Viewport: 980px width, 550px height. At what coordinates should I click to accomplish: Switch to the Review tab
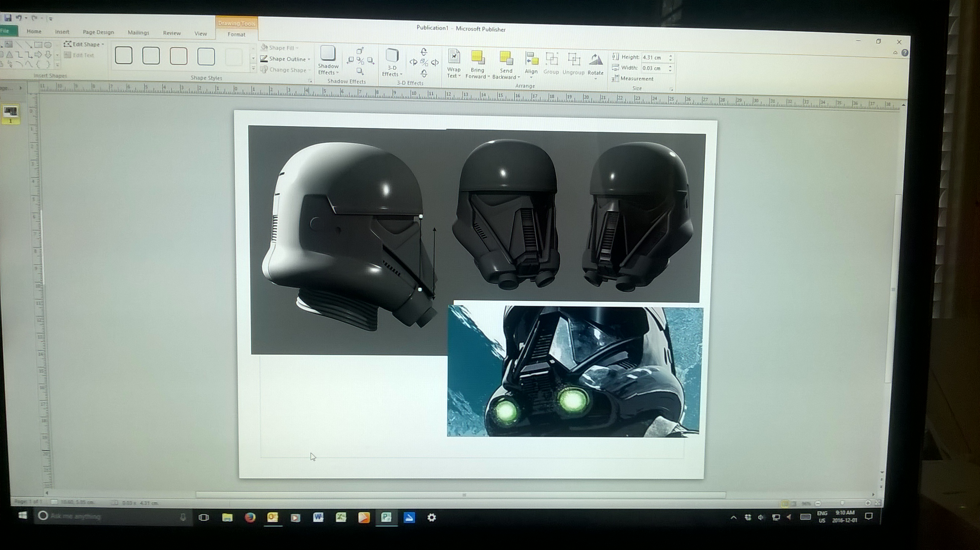tap(172, 33)
